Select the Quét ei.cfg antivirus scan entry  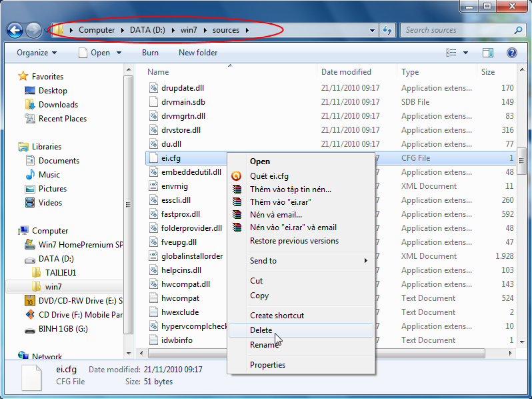click(x=269, y=176)
